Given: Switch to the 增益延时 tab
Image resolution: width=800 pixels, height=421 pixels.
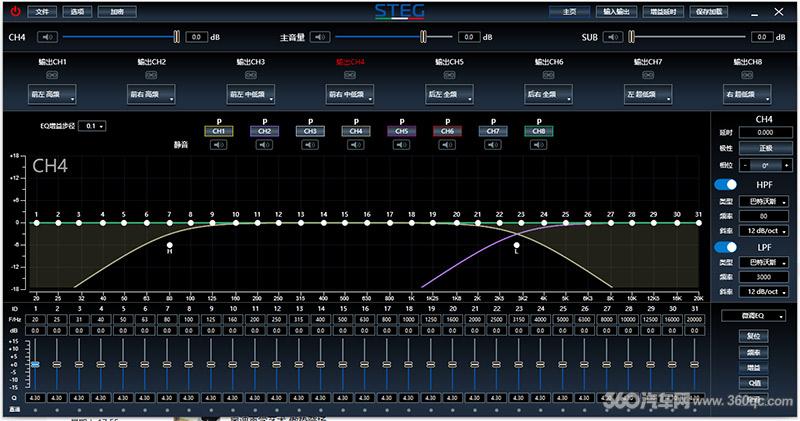Looking at the screenshot, I should click(663, 12).
